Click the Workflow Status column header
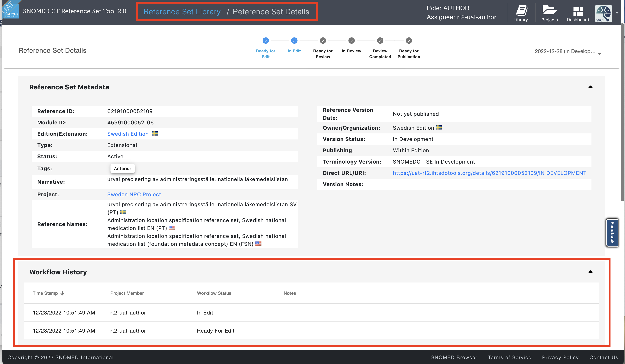The width and height of the screenshot is (625, 364). [214, 293]
